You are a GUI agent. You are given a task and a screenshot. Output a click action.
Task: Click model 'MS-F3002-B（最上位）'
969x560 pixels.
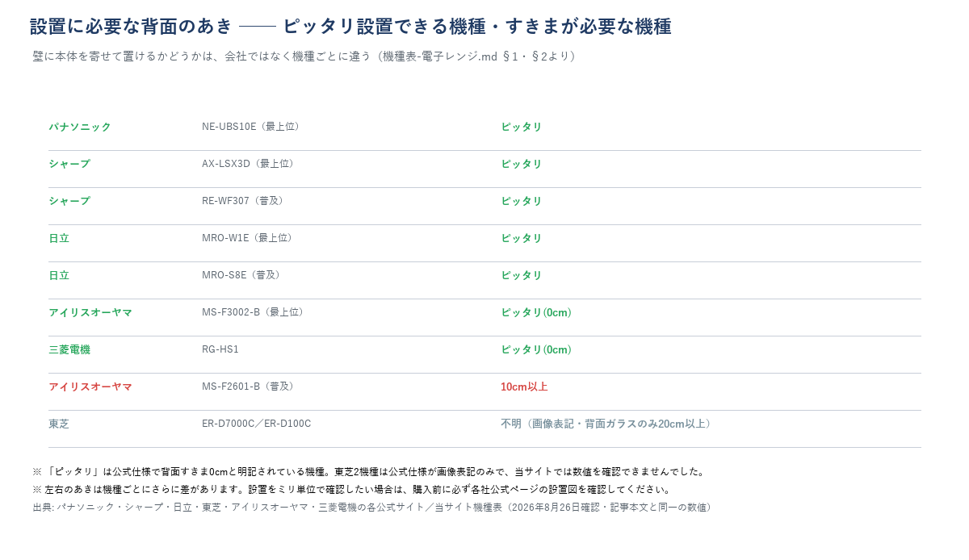[x=255, y=312]
